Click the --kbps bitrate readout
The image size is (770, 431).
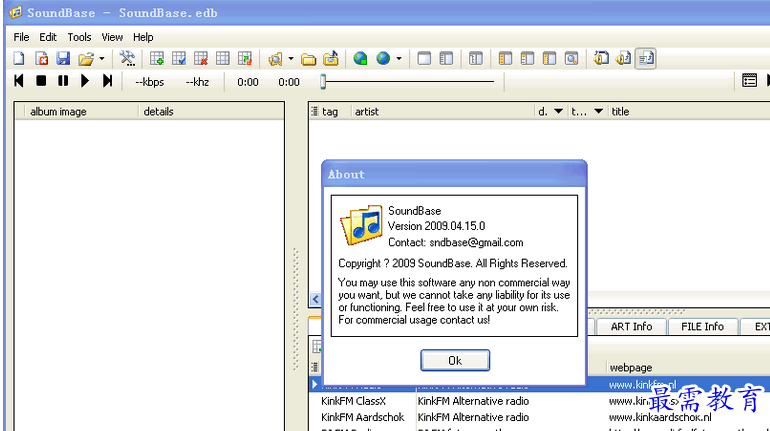(x=149, y=82)
